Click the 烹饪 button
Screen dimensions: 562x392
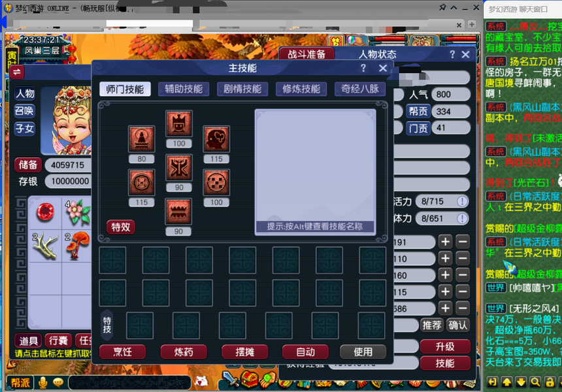point(123,352)
